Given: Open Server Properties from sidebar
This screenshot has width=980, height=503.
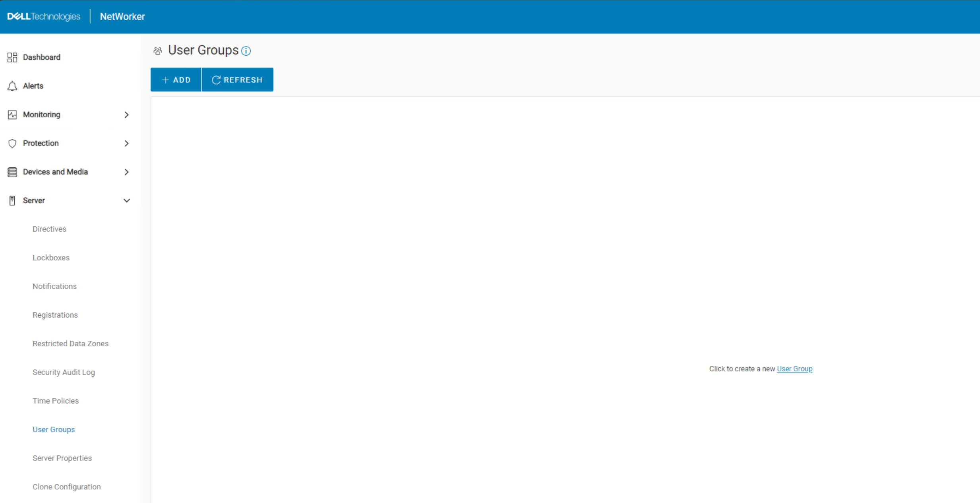Looking at the screenshot, I should point(62,458).
